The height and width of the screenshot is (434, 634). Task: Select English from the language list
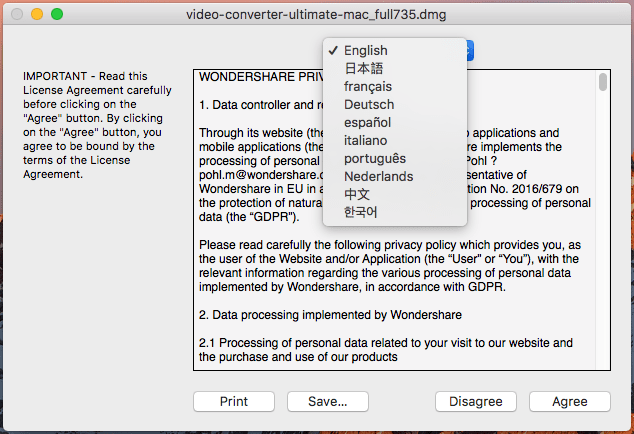coord(395,51)
